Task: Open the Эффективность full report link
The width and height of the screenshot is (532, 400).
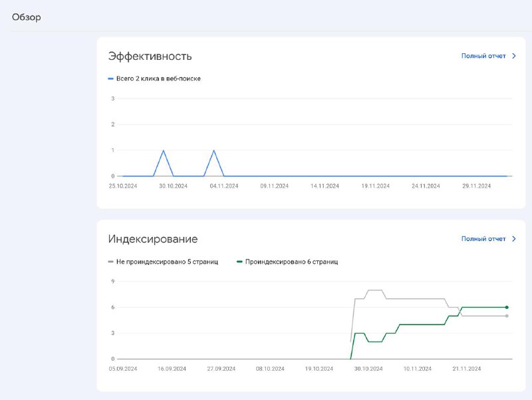Action: [x=483, y=56]
